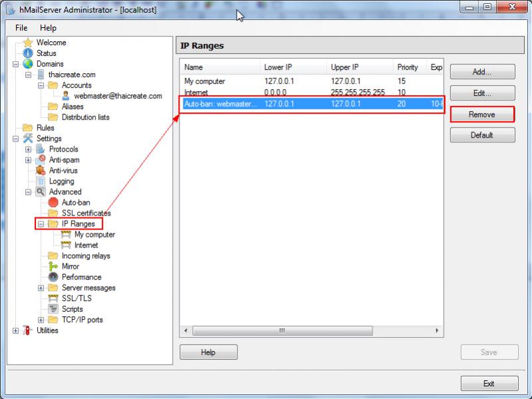The image size is (532, 399).
Task: Click the IP Ranges folder icon
Action: click(x=53, y=223)
